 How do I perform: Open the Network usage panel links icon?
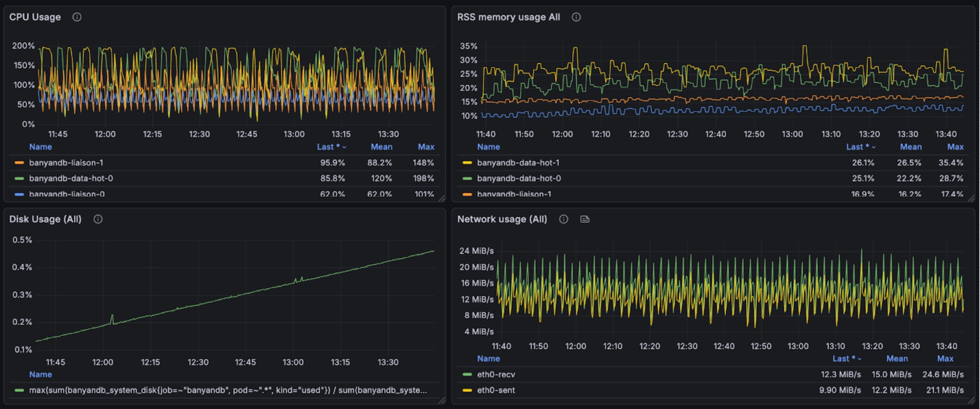(x=585, y=219)
